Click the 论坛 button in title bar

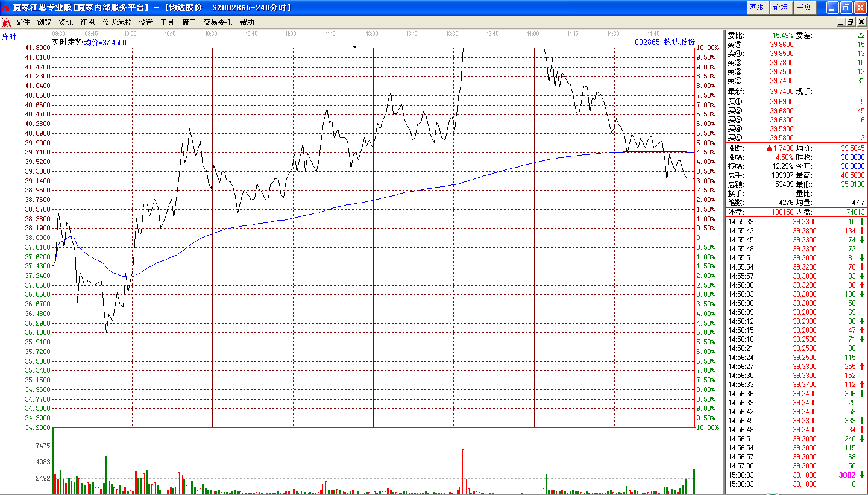(781, 7)
